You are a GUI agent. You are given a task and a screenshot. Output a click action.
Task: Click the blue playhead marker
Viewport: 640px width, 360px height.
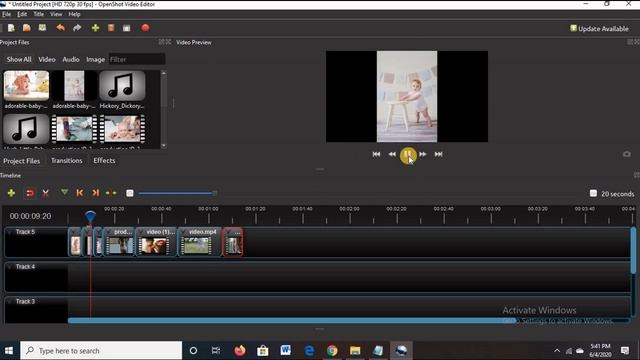tap(90, 216)
